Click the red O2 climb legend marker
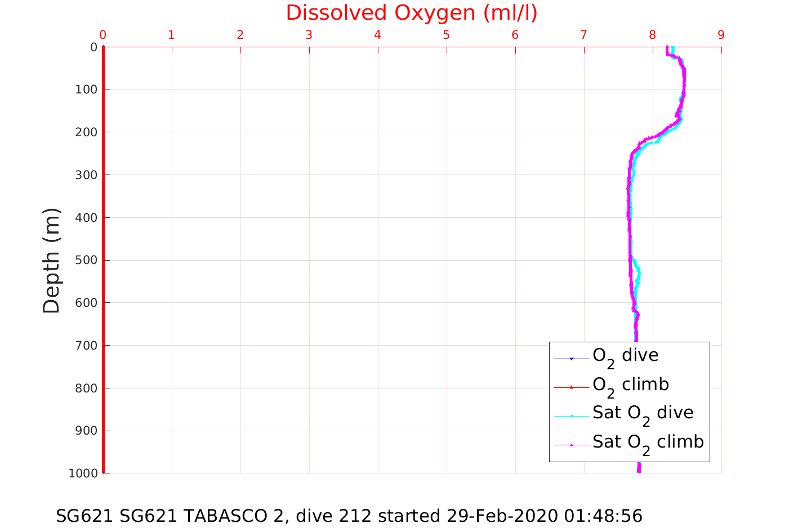The image size is (798, 532). [x=571, y=387]
